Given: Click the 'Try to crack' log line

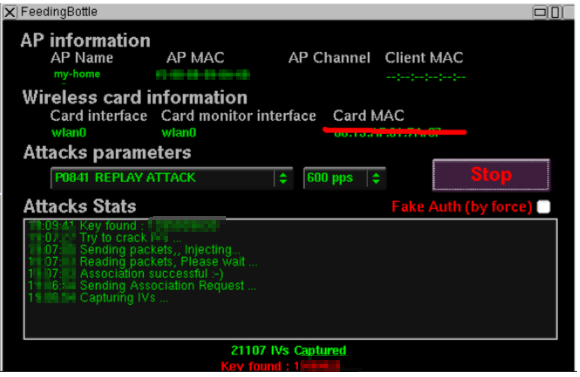Looking at the screenshot, I should coord(105,238).
